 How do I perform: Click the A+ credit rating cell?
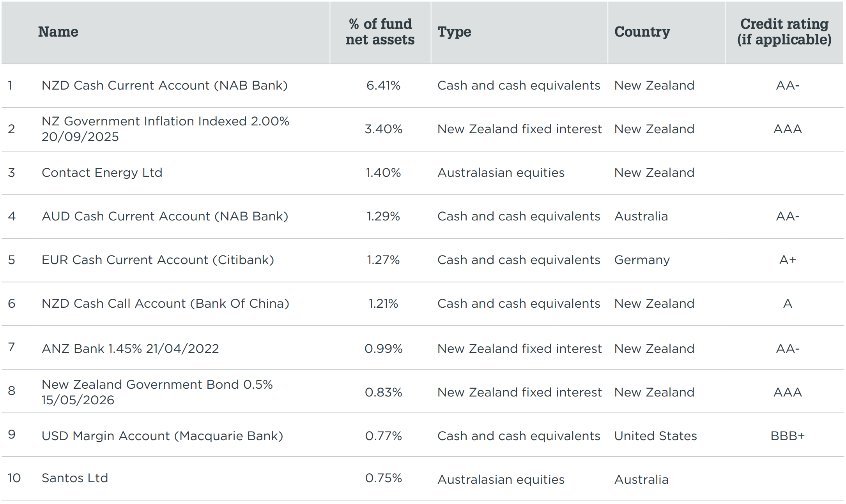788,260
